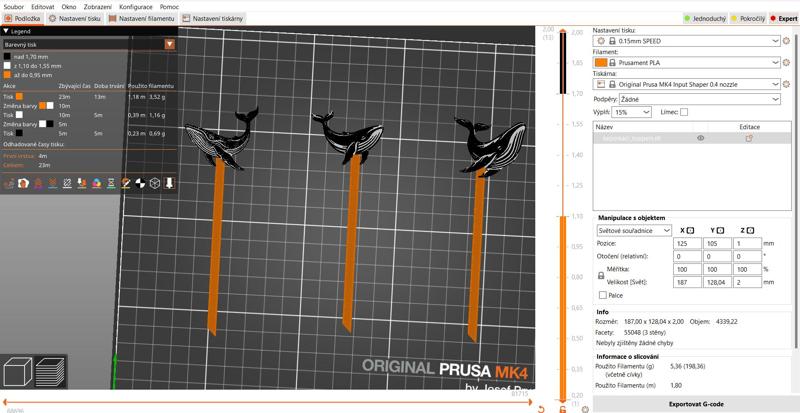The image size is (800, 413).
Task: Open Original Prusa MK4 printer dropdown
Action: click(687, 84)
